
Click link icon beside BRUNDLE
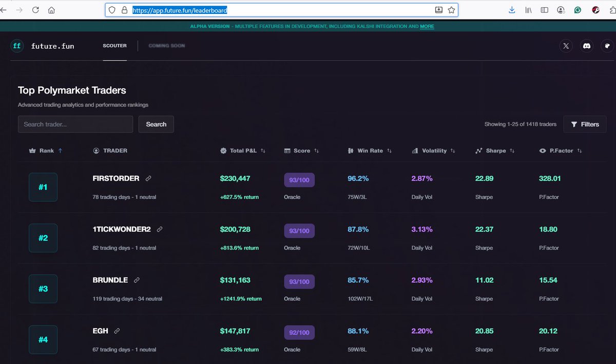click(x=137, y=280)
